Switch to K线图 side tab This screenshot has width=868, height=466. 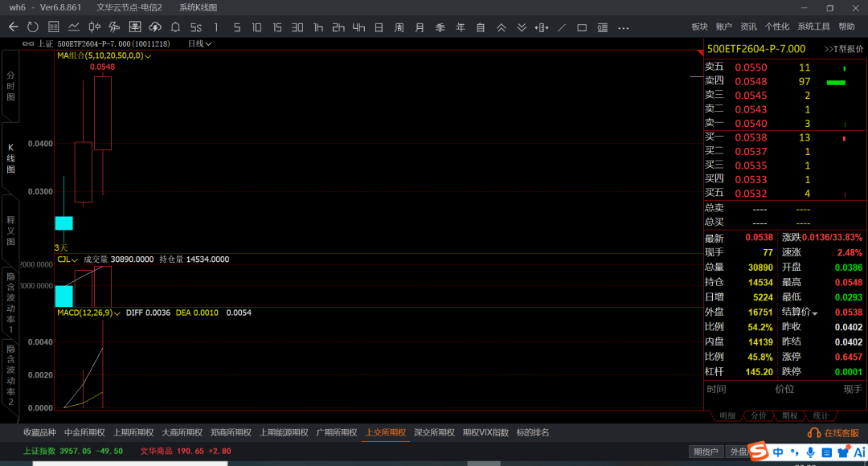[10, 158]
